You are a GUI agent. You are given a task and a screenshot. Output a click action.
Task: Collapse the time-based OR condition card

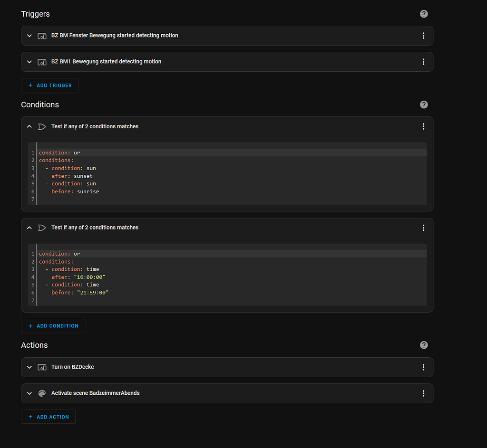point(29,228)
